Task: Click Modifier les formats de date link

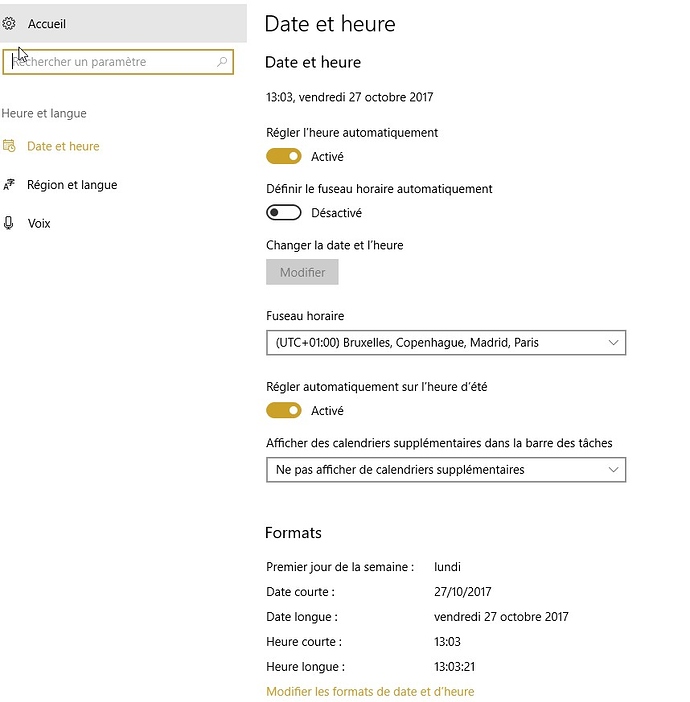Action: [x=370, y=691]
